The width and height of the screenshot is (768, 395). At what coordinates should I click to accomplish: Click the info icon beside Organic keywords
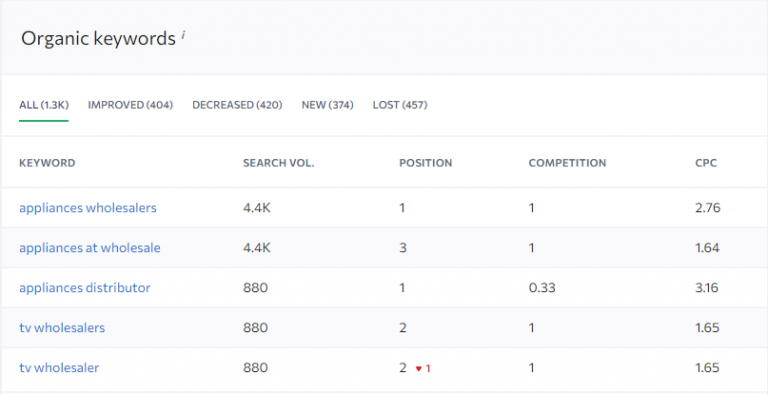tap(183, 34)
